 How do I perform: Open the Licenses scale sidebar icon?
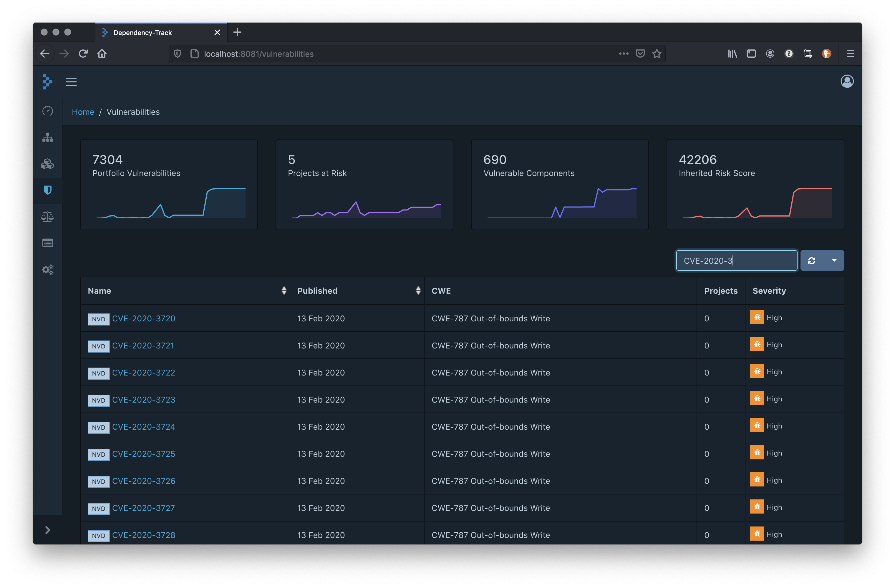pyautogui.click(x=47, y=217)
